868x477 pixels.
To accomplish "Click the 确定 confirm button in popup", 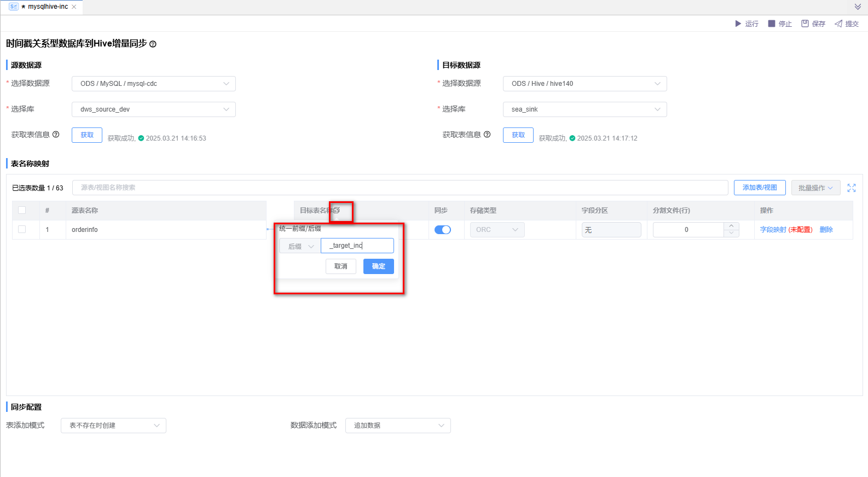I will [x=378, y=266].
